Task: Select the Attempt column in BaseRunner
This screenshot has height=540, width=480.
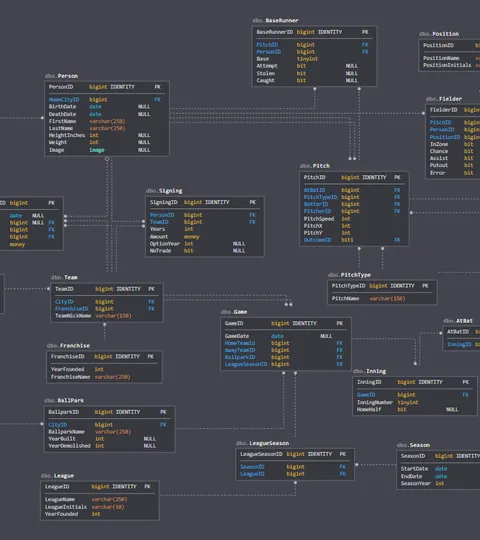Action: (314, 66)
